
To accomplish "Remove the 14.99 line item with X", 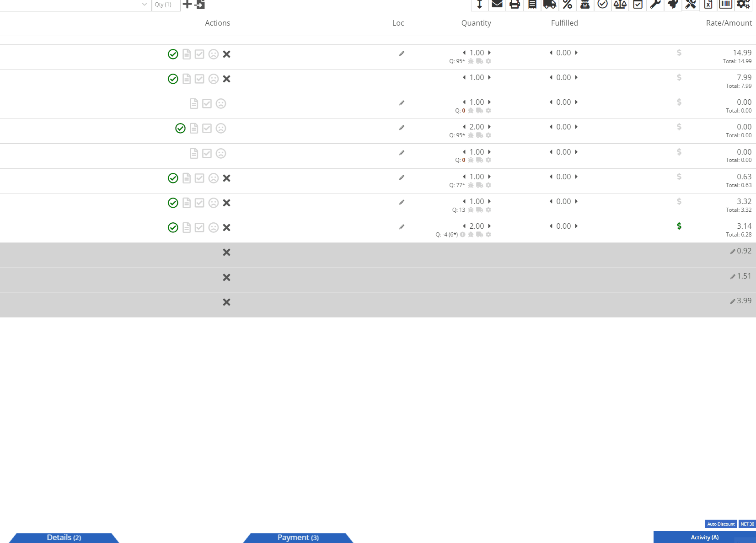I will coord(226,54).
